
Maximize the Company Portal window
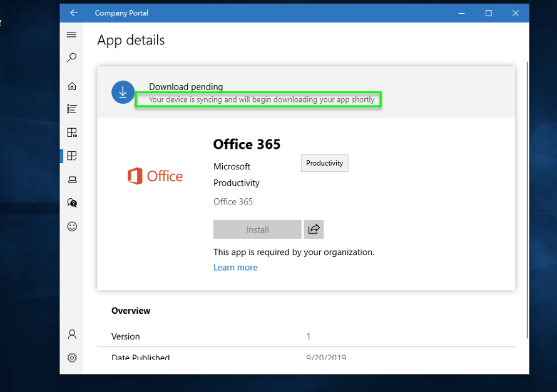pos(488,13)
